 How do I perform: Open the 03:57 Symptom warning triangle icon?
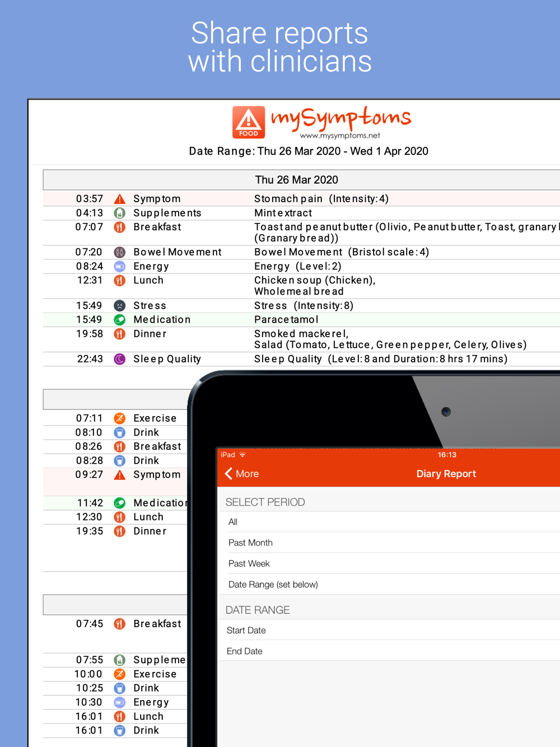coord(119,199)
